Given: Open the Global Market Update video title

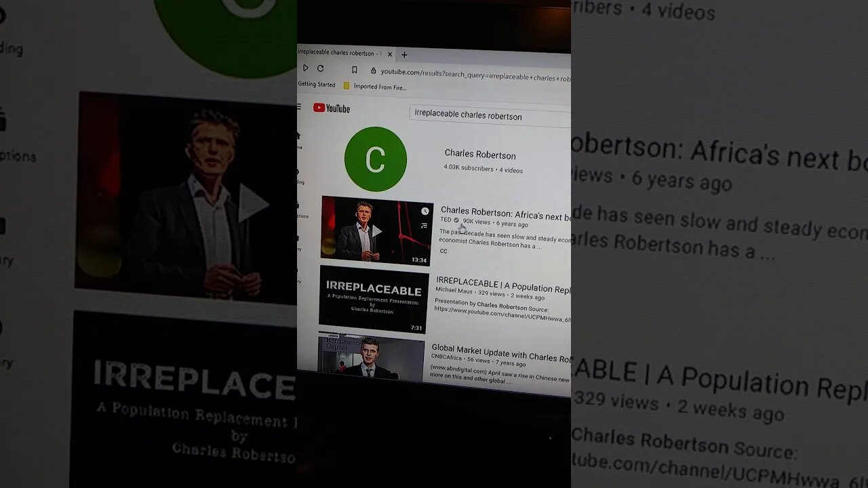Looking at the screenshot, I should click(x=501, y=353).
